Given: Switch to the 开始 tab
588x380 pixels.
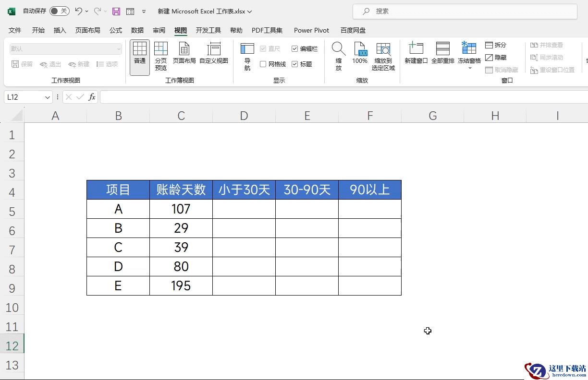Looking at the screenshot, I should [x=38, y=30].
